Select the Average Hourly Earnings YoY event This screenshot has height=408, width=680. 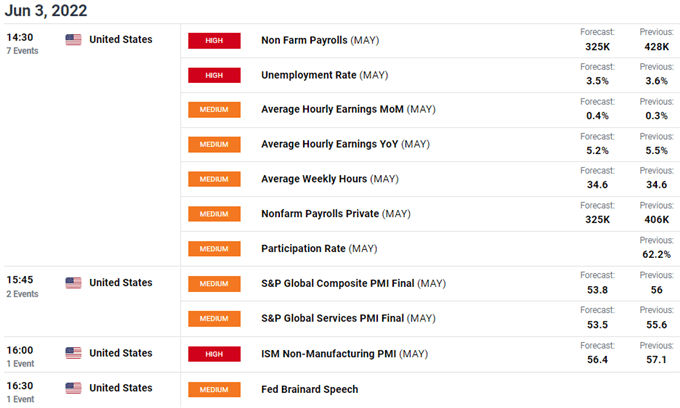pos(344,144)
